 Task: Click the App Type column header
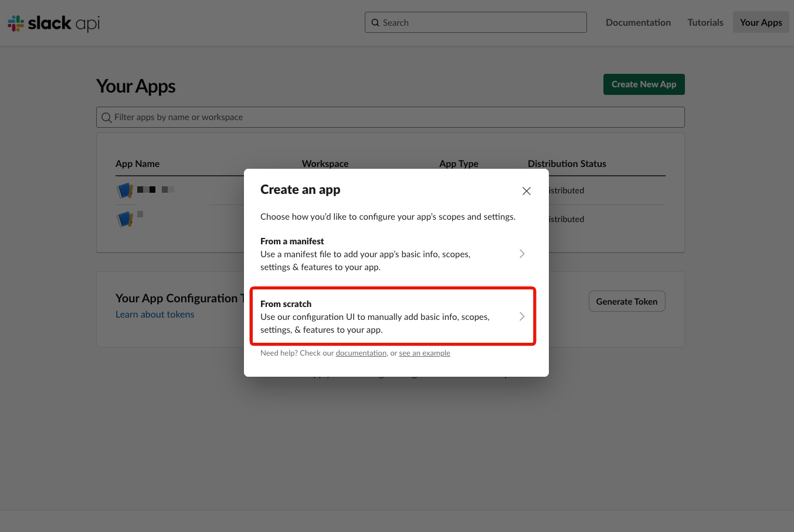pyautogui.click(x=459, y=163)
